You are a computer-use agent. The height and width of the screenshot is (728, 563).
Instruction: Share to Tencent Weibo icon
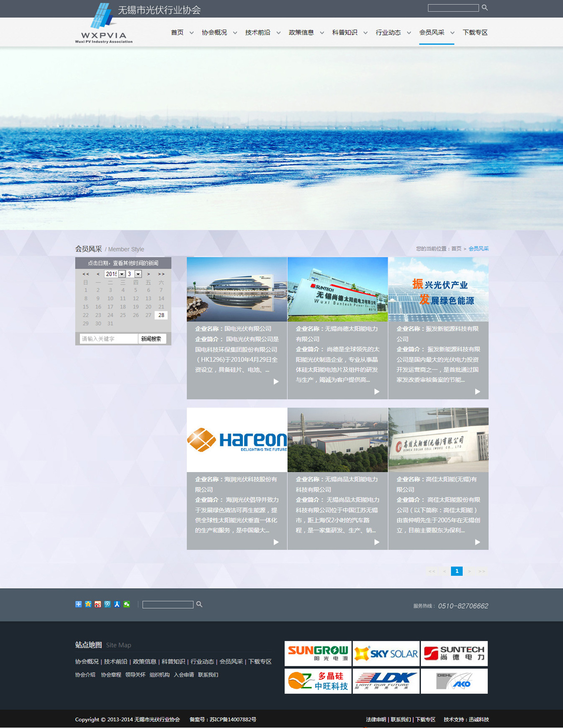(107, 604)
